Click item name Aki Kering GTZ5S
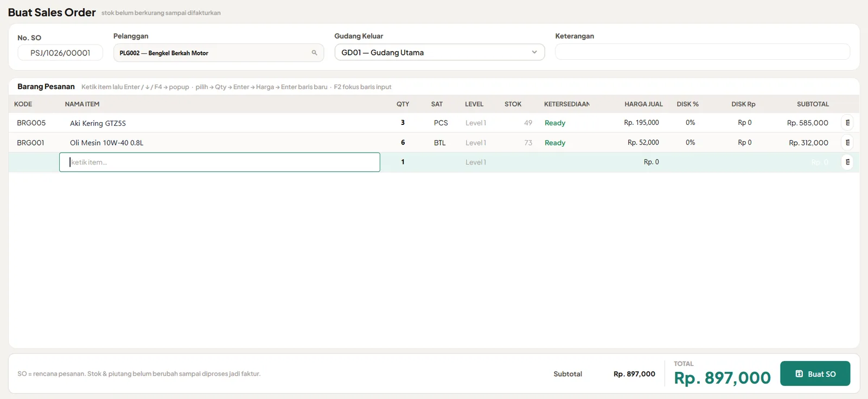The image size is (868, 399). click(x=98, y=123)
